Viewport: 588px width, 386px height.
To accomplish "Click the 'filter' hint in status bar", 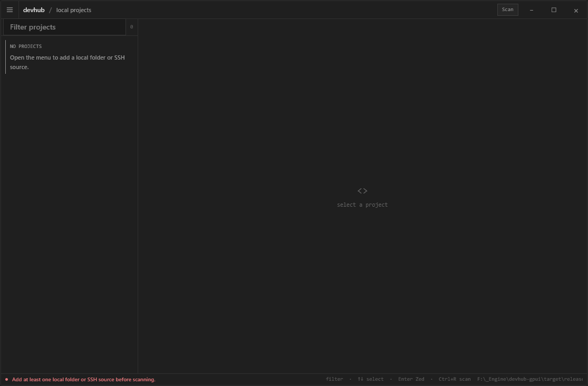I will pos(334,379).
